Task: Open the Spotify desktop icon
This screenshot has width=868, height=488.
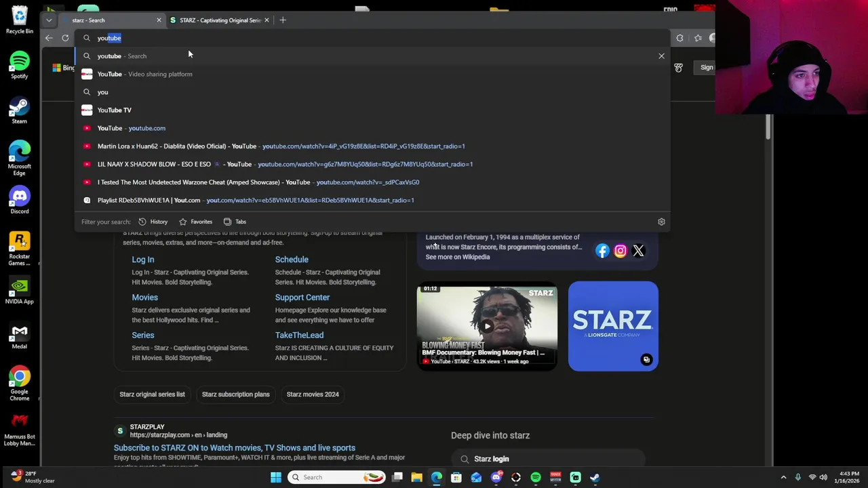Action: point(20,65)
